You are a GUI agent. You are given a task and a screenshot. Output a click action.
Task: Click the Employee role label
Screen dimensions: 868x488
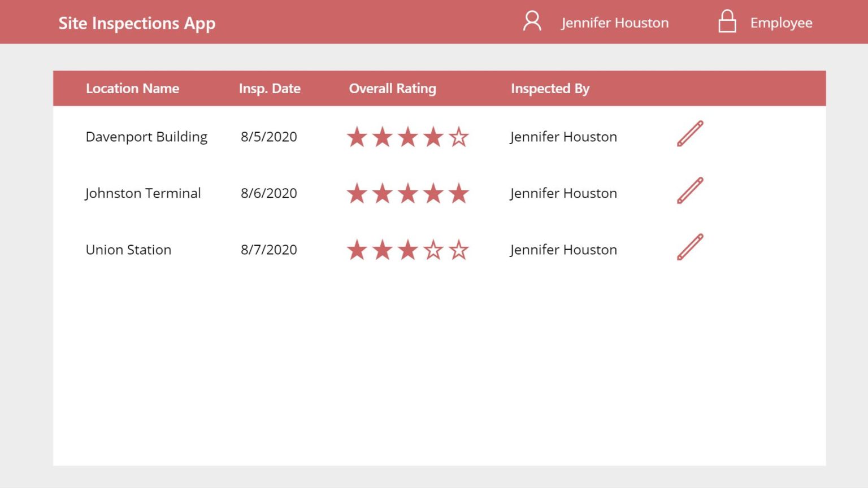point(781,23)
